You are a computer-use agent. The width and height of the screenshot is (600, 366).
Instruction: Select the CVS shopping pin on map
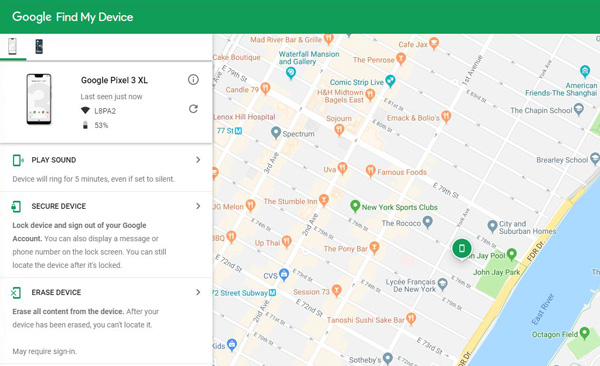[284, 274]
